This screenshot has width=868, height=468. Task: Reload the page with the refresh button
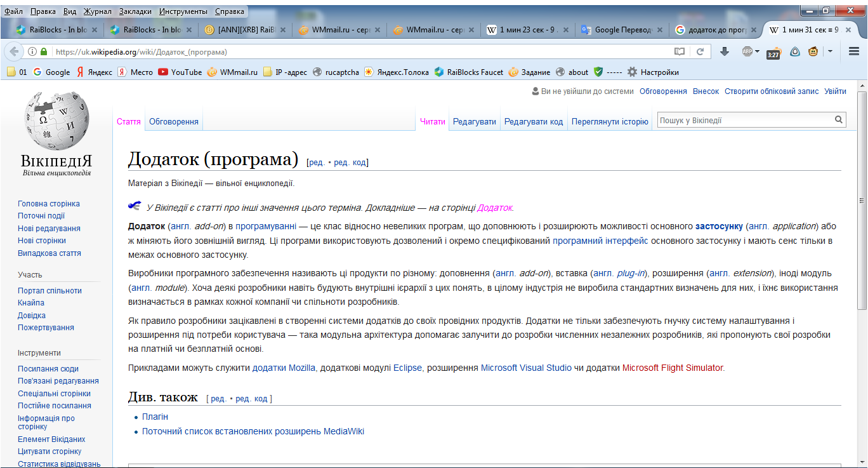700,52
